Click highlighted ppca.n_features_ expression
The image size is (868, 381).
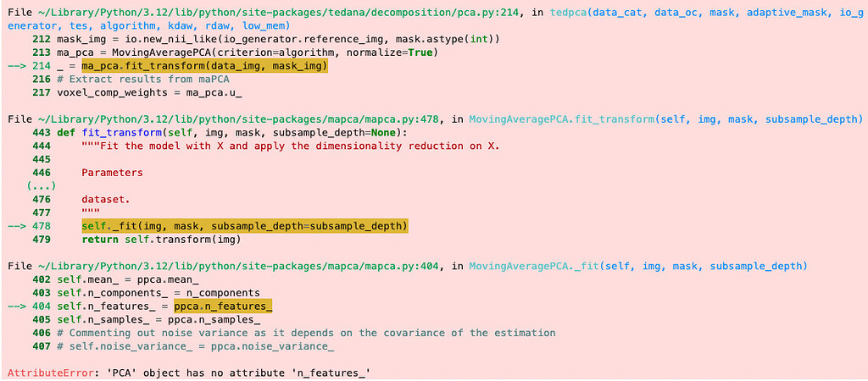point(224,306)
